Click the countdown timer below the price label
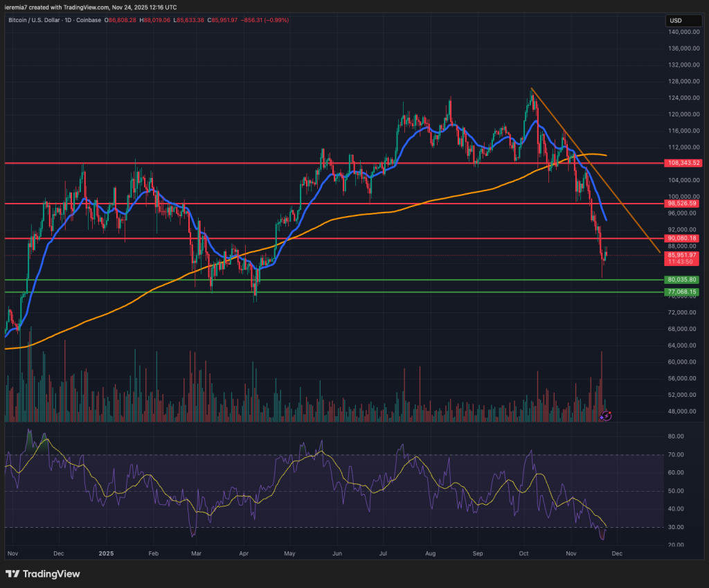Screen dimensions: 709x588 682,262
